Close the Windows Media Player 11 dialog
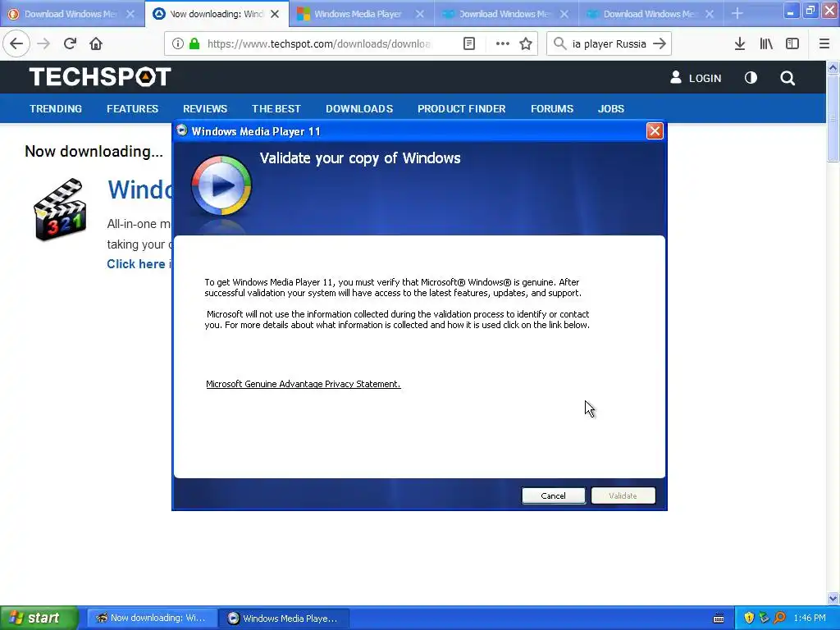 pyautogui.click(x=655, y=130)
